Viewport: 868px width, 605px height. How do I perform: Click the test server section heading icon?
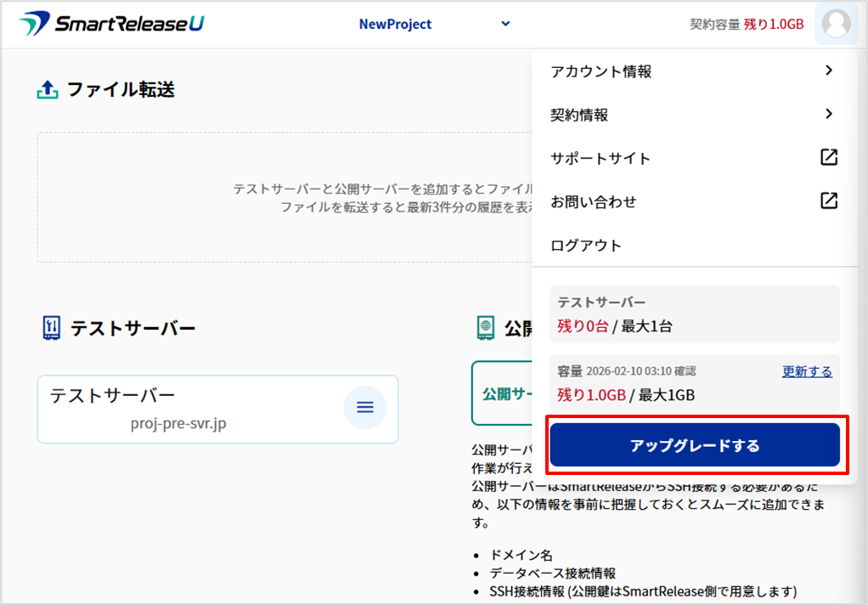tap(52, 328)
